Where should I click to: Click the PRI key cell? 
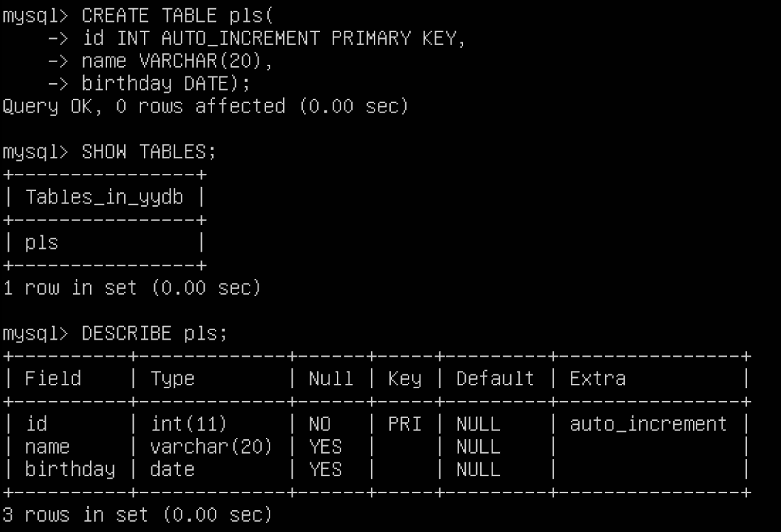[404, 424]
